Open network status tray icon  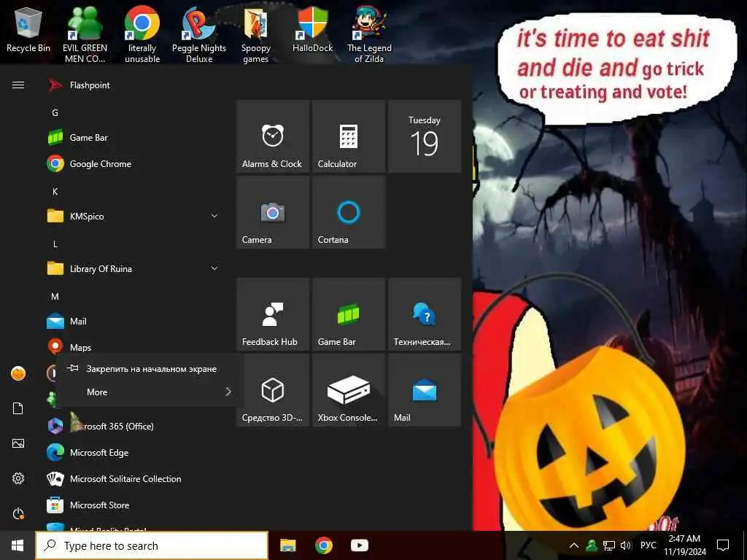(x=609, y=545)
